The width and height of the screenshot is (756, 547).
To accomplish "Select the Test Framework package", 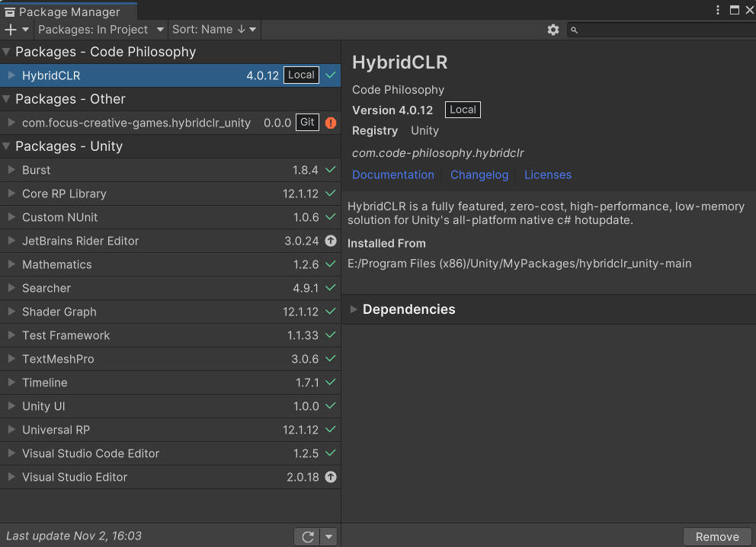I will tap(170, 335).
